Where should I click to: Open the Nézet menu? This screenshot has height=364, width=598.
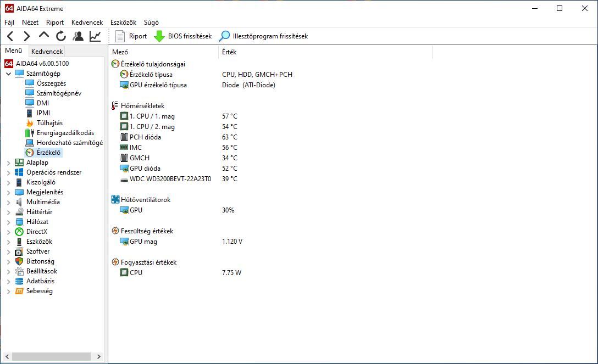(30, 23)
